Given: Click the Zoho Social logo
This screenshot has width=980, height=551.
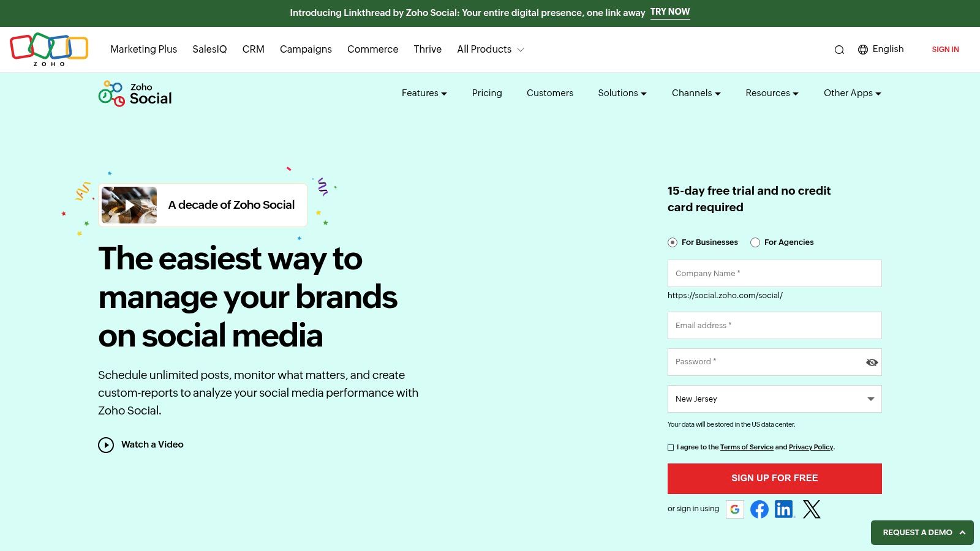Looking at the screenshot, I should tap(135, 93).
